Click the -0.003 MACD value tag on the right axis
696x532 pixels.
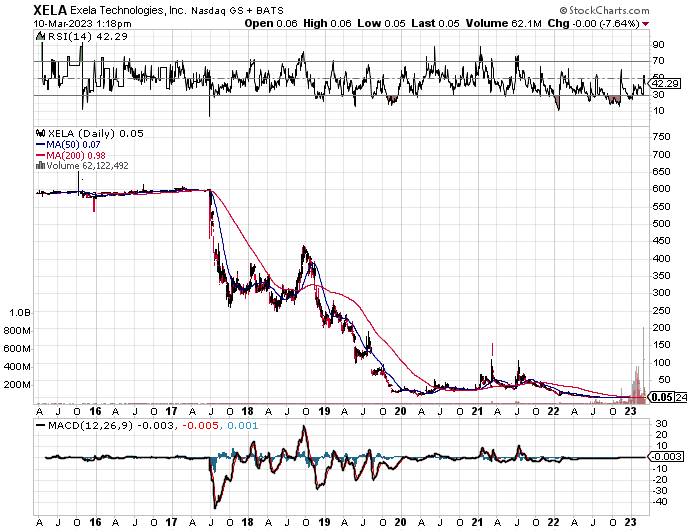click(666, 457)
